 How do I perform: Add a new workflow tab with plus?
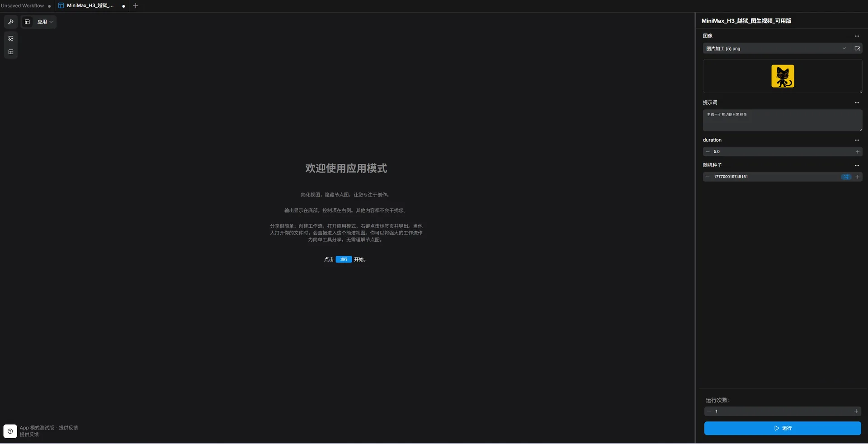[136, 6]
